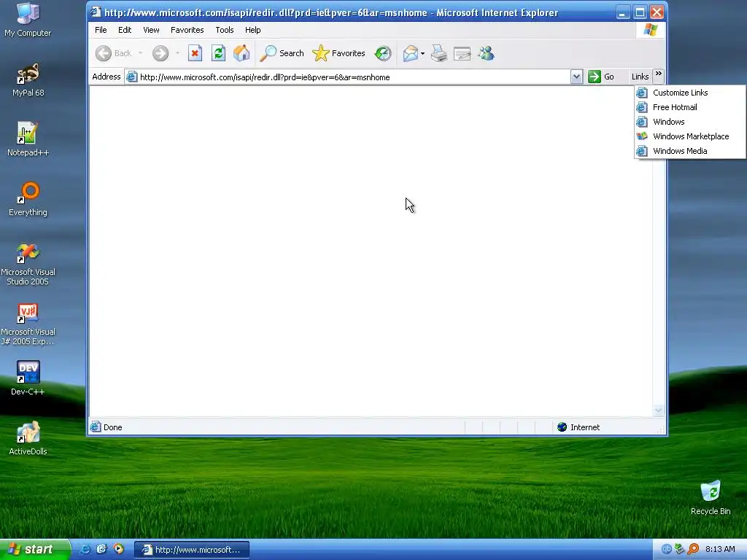Select the MyPal 68 desktop shortcut

tap(28, 80)
